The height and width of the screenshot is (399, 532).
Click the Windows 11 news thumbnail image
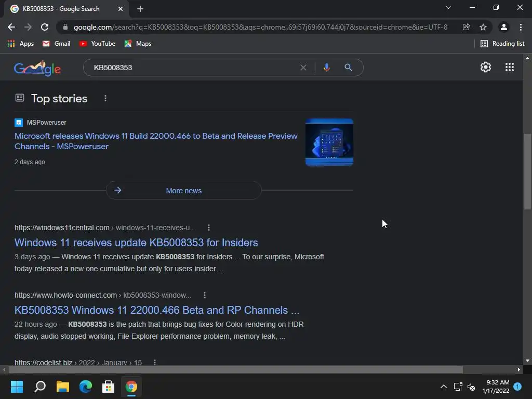[329, 142]
